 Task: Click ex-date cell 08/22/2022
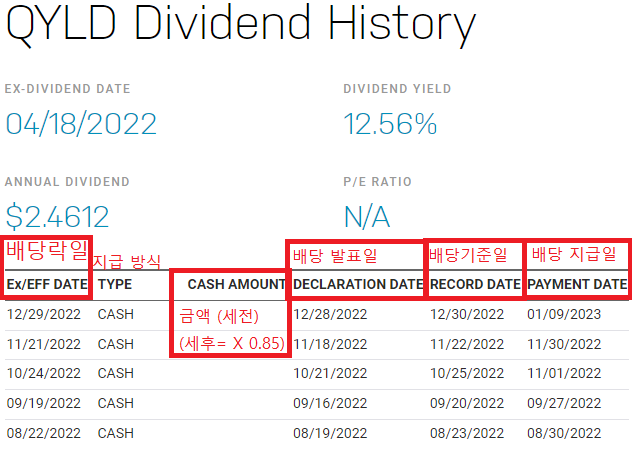coord(44,433)
